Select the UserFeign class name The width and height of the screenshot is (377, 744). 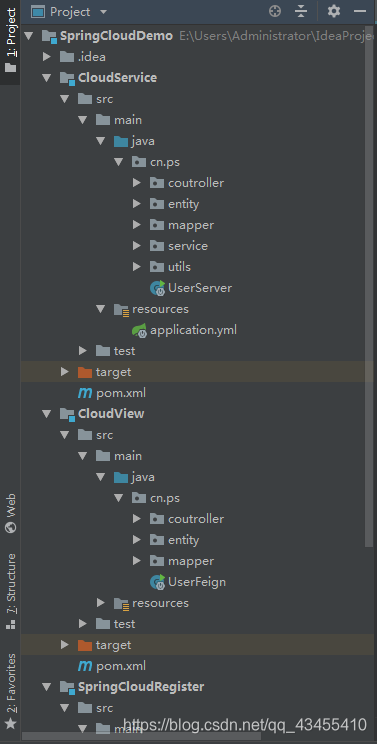(x=197, y=582)
